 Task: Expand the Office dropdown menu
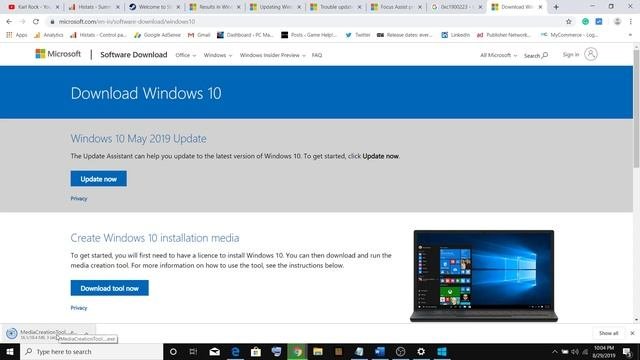point(186,55)
